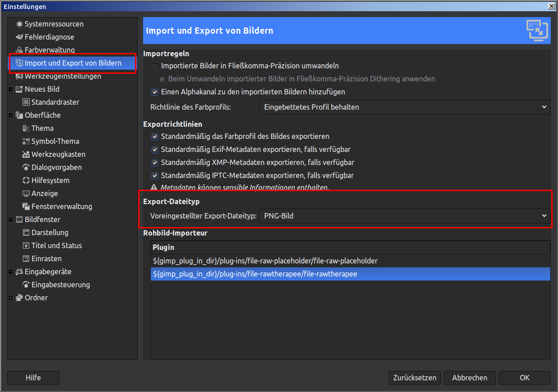Open the Richtlinie des Farbprofils dropdown
Image resolution: width=558 pixels, height=392 pixels.
[405, 107]
